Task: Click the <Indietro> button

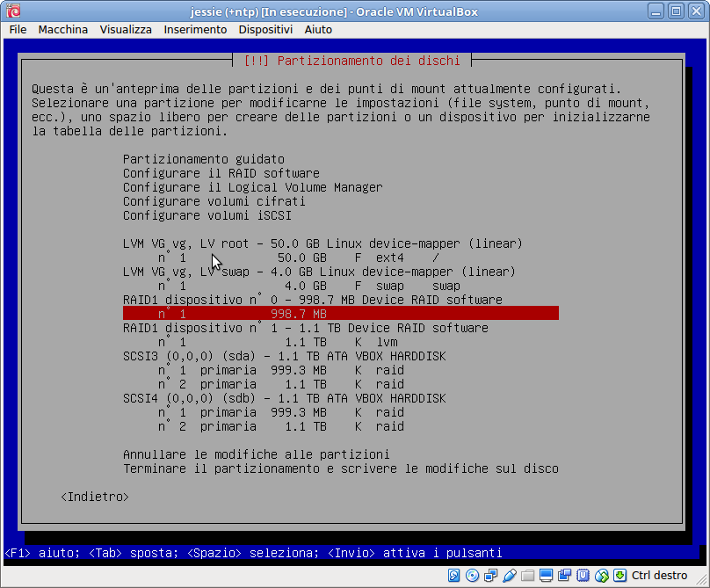Action: [x=95, y=497]
